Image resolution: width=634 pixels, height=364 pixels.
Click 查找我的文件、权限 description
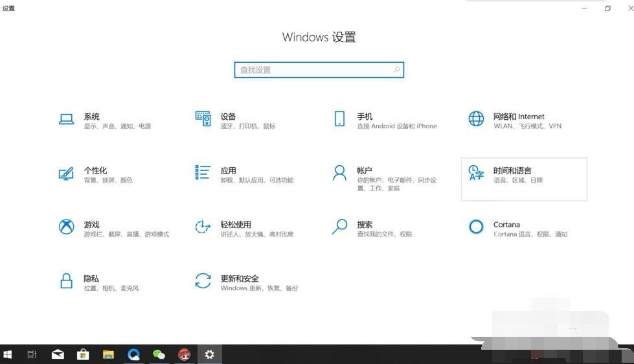[x=385, y=234]
